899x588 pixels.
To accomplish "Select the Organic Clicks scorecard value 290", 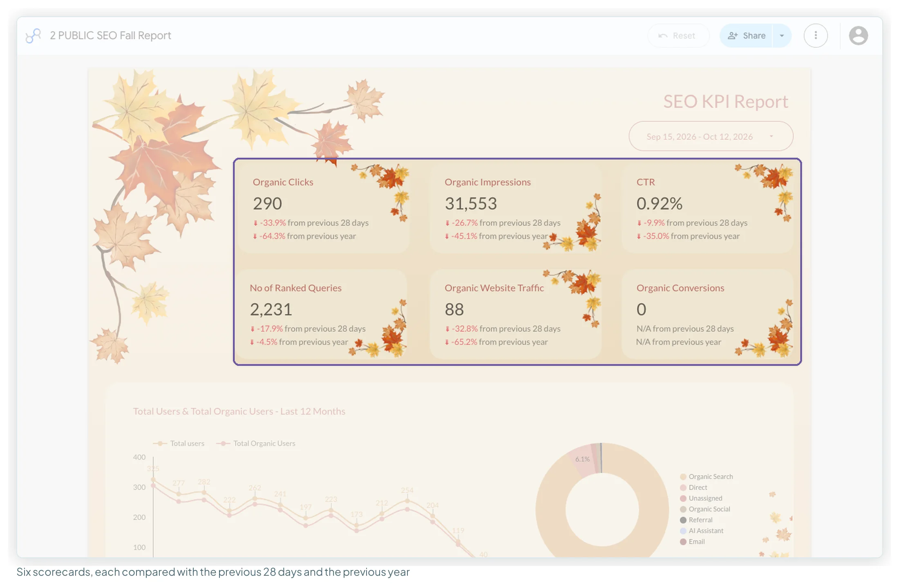I will click(267, 203).
